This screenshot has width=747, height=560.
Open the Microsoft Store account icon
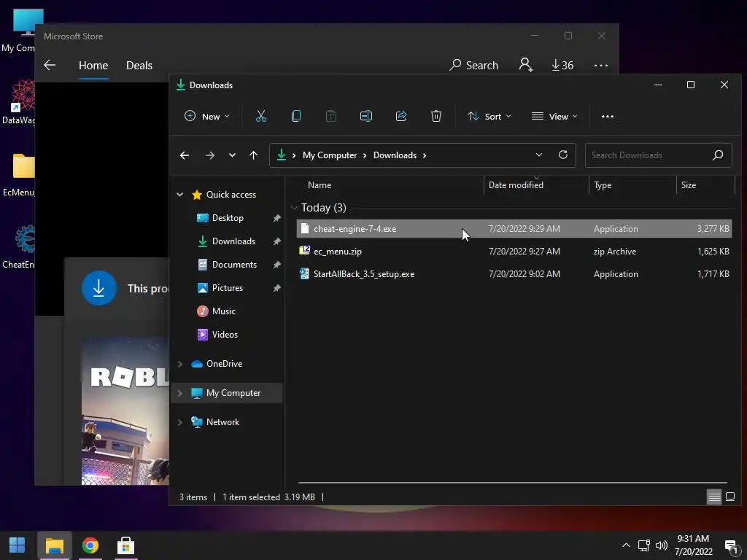525,65
